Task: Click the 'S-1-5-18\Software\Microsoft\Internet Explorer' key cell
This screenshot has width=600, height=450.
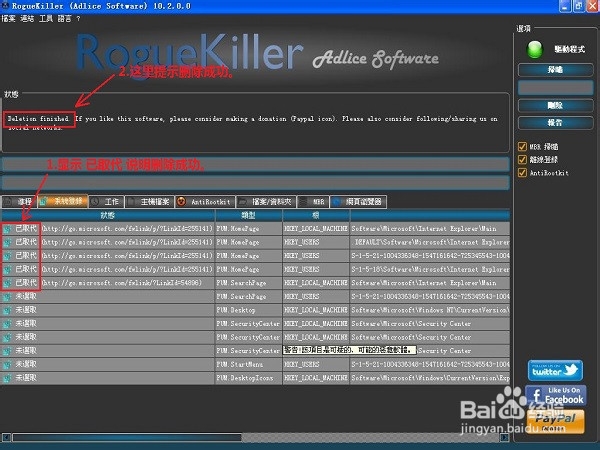Action: (430, 269)
